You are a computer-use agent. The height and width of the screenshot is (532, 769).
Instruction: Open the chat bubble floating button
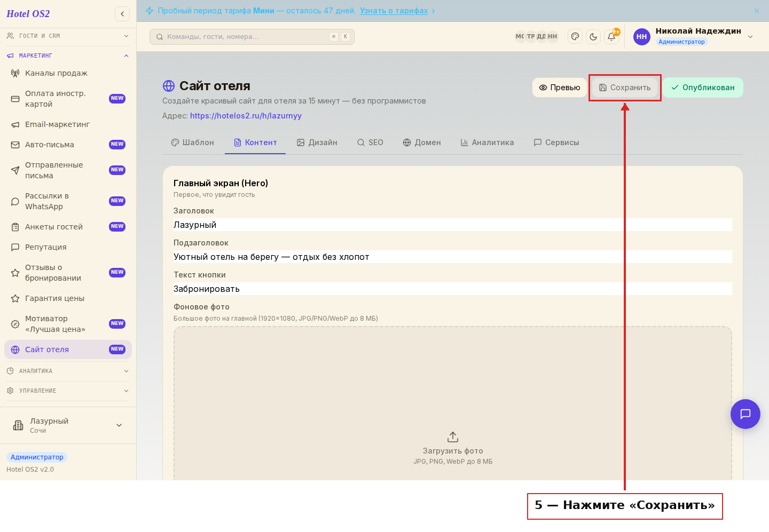[x=746, y=414]
